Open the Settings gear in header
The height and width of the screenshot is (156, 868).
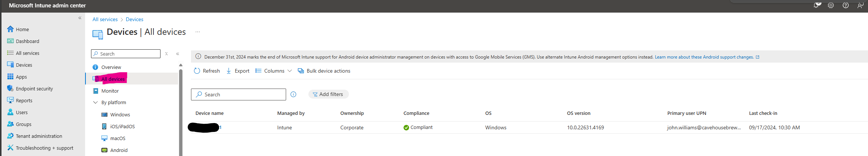click(831, 6)
